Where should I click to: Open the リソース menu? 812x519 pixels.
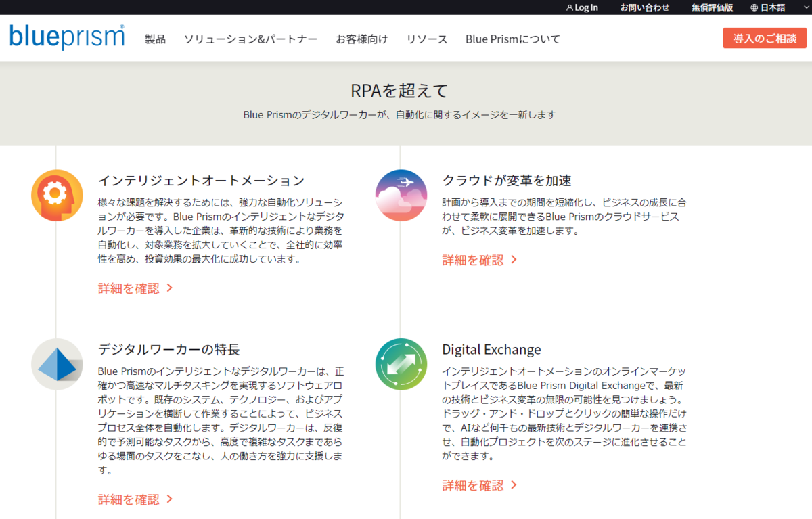coord(427,39)
